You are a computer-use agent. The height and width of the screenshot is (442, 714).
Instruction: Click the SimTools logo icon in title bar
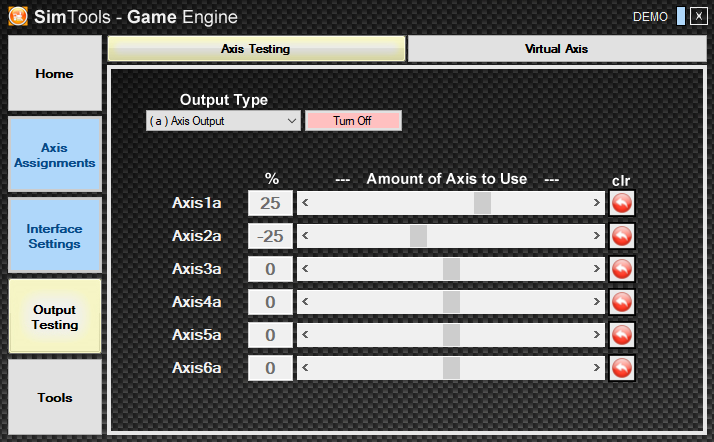(x=17, y=17)
